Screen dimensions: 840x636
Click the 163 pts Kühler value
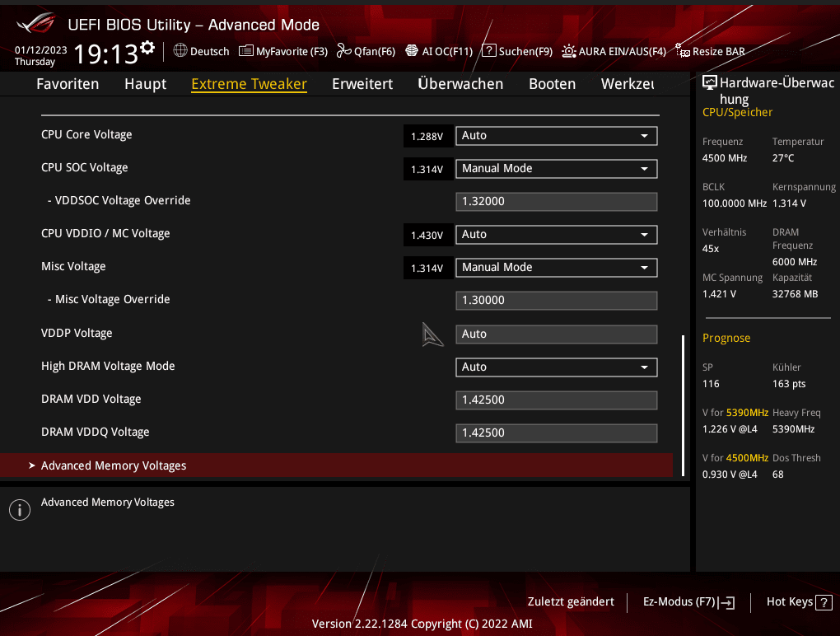789,384
